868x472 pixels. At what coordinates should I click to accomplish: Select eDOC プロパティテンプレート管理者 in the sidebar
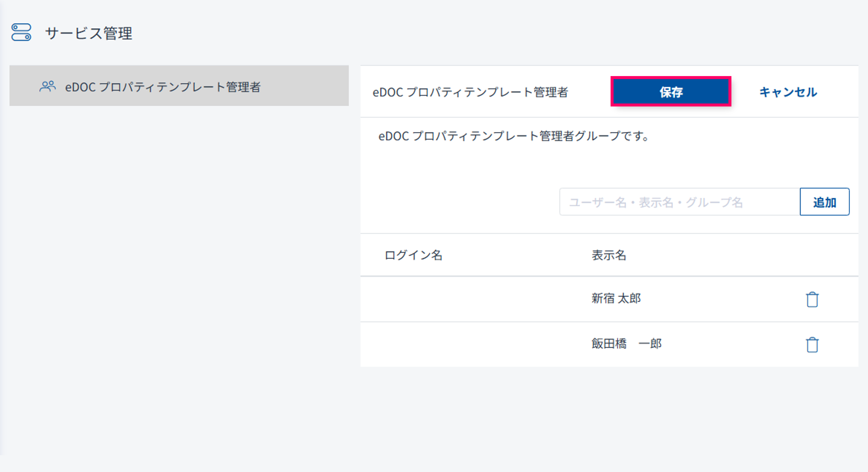point(163,86)
